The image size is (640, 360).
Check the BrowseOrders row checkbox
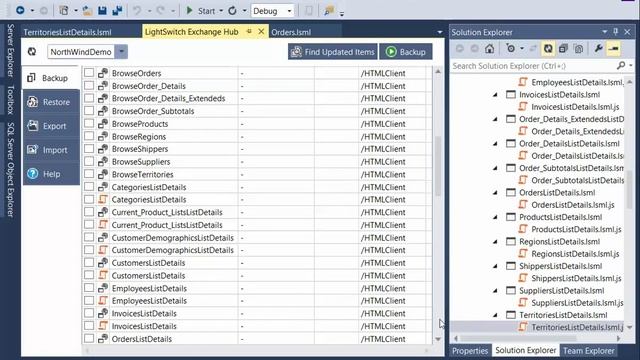pyautogui.click(x=89, y=73)
